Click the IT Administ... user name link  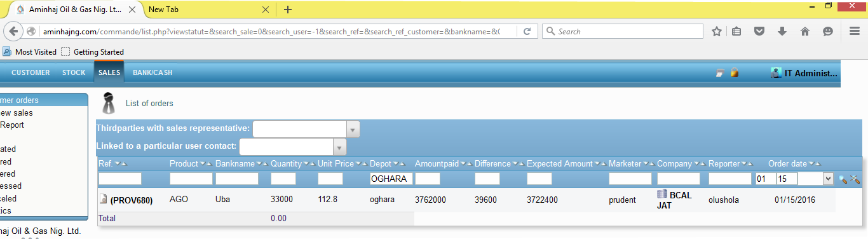tap(811, 73)
